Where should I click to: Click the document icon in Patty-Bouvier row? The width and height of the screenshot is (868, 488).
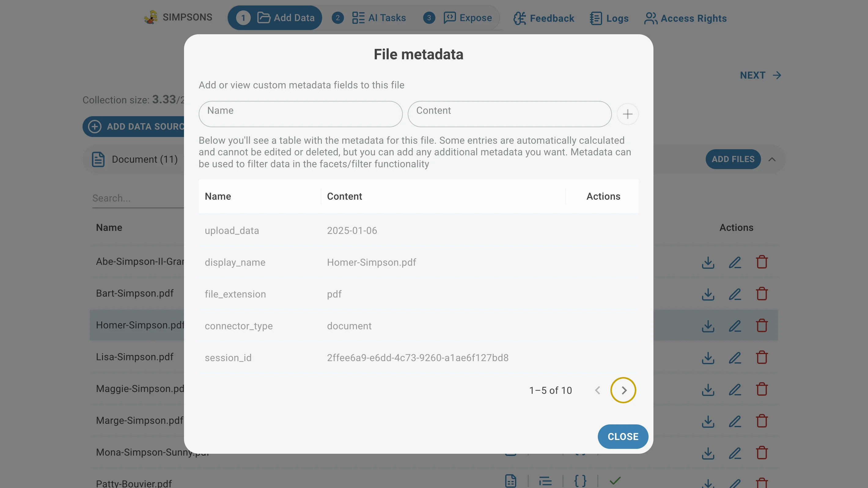(x=510, y=481)
